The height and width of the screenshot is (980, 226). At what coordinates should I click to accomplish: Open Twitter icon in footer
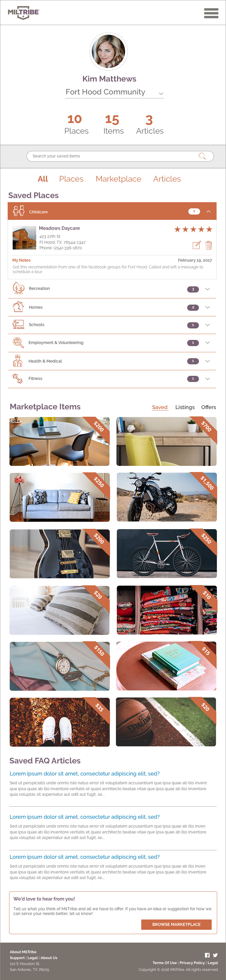(215, 955)
